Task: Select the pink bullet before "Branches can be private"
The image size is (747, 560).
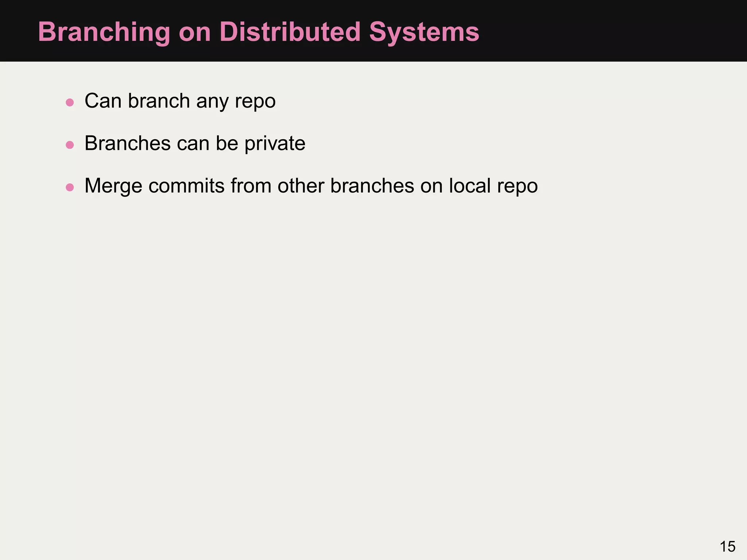Action: [70, 145]
